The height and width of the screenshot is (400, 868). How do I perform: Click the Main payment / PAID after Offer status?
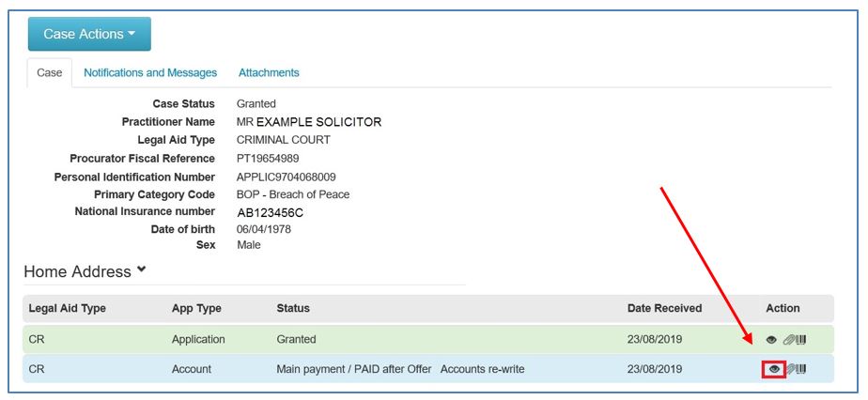point(354,369)
